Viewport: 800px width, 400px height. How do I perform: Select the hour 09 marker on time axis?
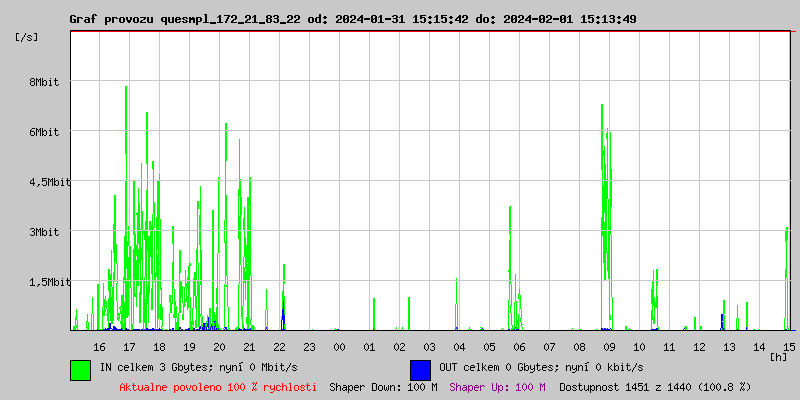pos(609,346)
